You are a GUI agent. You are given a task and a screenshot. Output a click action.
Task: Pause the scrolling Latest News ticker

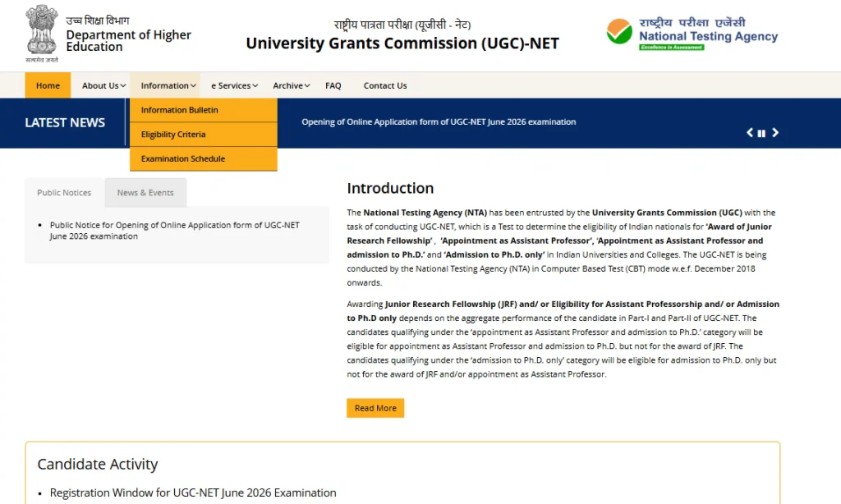(761, 132)
